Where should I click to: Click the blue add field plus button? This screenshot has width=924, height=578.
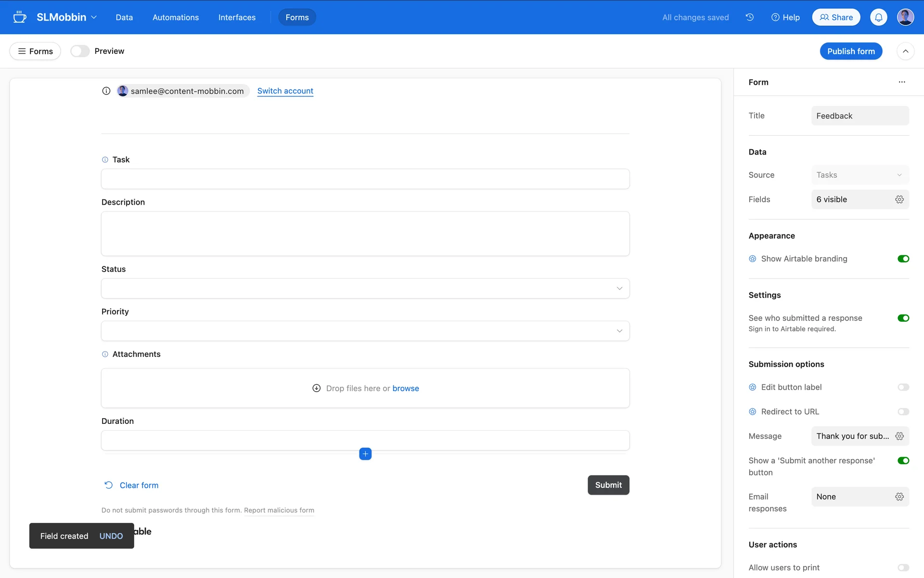tap(365, 454)
